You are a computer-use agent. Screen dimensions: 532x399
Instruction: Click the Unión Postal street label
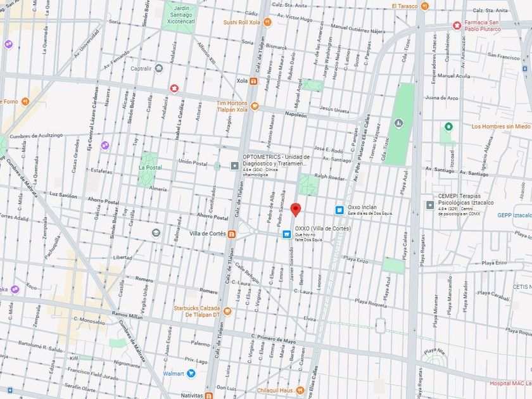click(x=193, y=163)
